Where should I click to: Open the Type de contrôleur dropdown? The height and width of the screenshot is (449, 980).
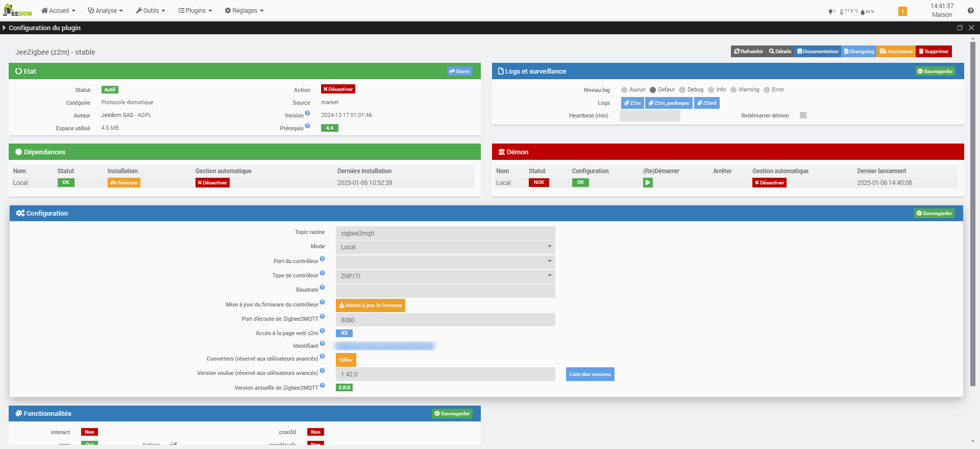[446, 276]
